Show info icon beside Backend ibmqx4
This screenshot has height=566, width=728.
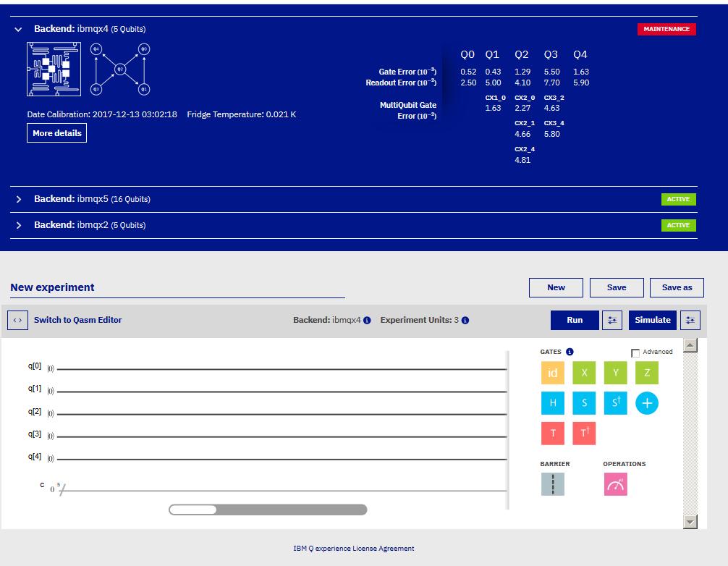[x=367, y=321]
